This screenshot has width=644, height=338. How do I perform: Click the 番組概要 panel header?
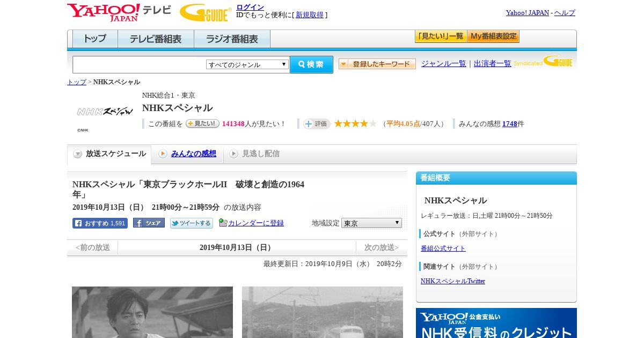496,178
